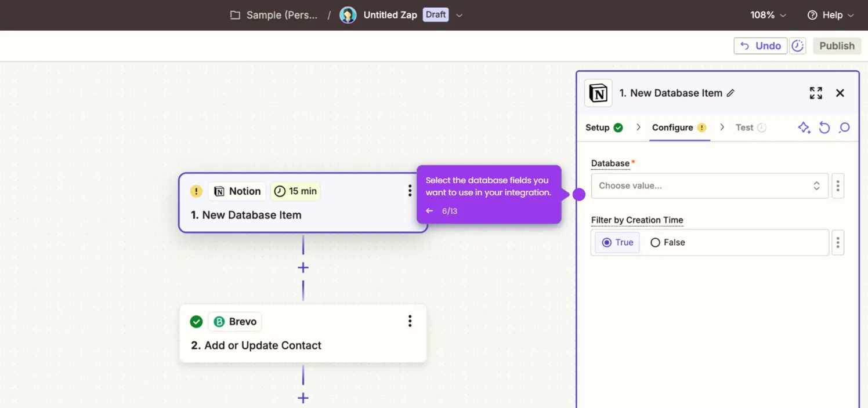
Task: Click the Publish button
Action: click(x=837, y=46)
